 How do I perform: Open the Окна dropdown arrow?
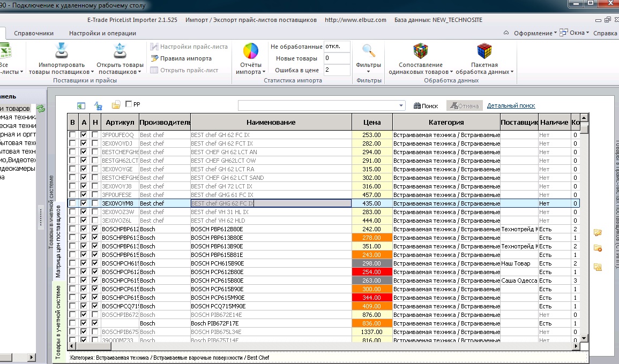pyautogui.click(x=587, y=33)
